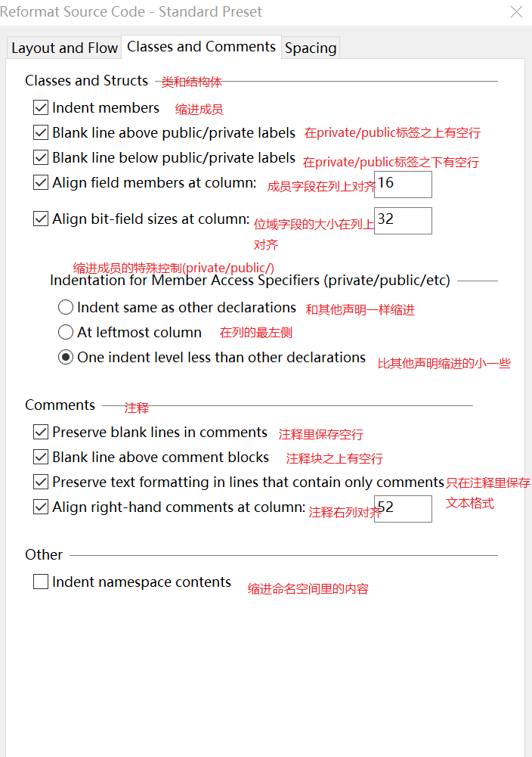Uncheck the Indent members checkbox
The image size is (532, 757).
pyautogui.click(x=41, y=108)
